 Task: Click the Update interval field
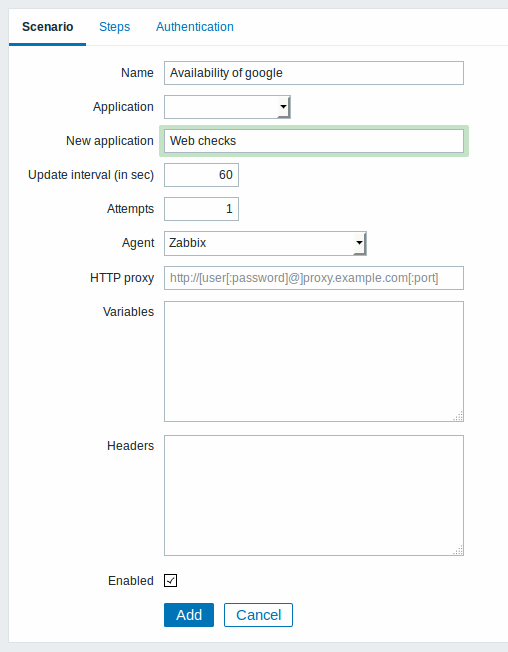coord(201,175)
